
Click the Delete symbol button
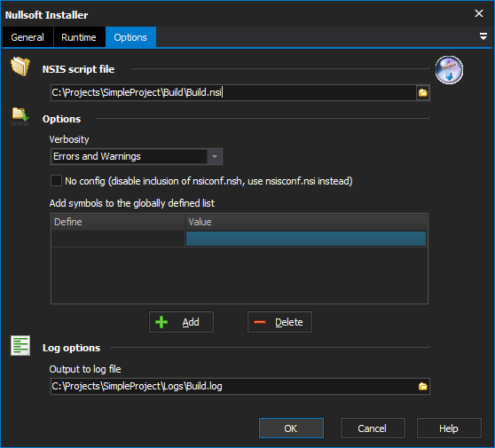coord(279,322)
